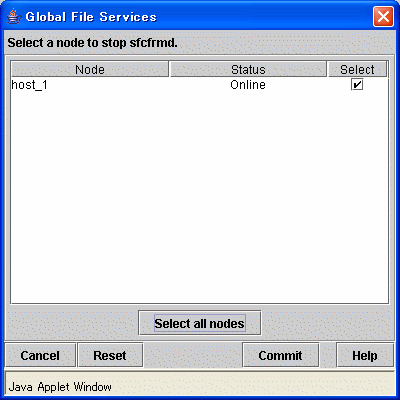
Task: Cancel the stop sfcfrmd dialog
Action: (x=40, y=355)
